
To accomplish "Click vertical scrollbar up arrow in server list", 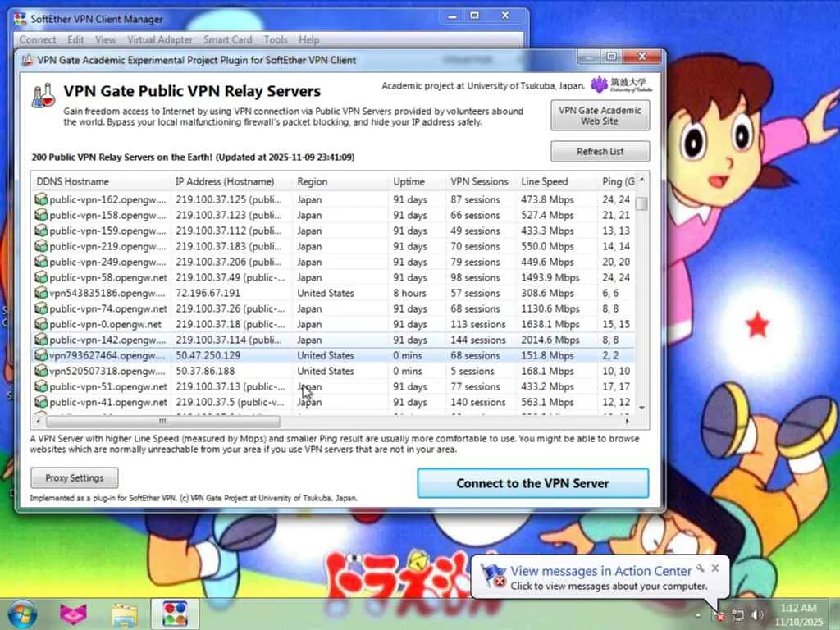I will pos(641,180).
